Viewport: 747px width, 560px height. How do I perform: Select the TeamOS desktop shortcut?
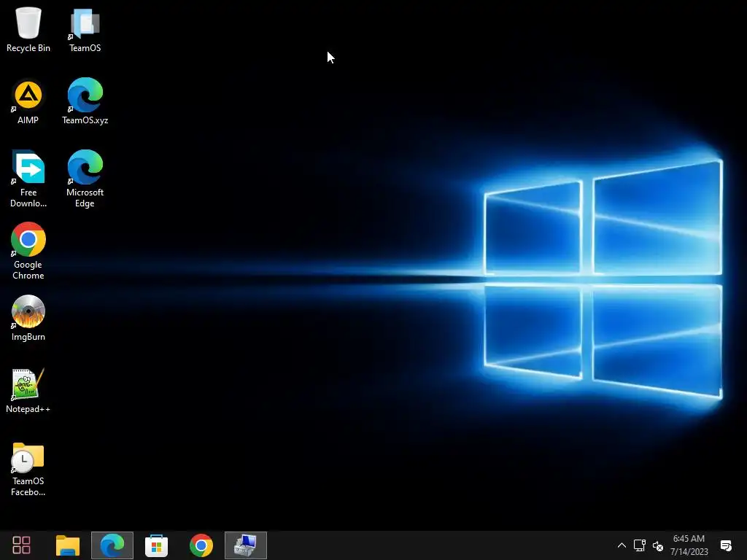(85, 29)
